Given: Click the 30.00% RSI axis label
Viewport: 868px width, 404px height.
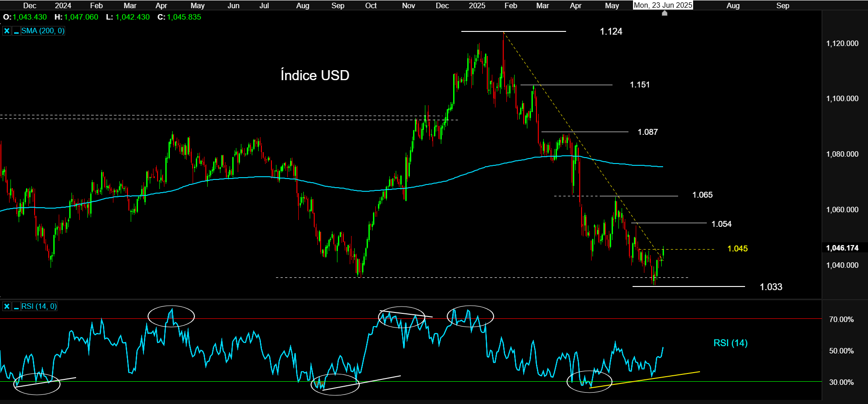Looking at the screenshot, I should click(841, 382).
